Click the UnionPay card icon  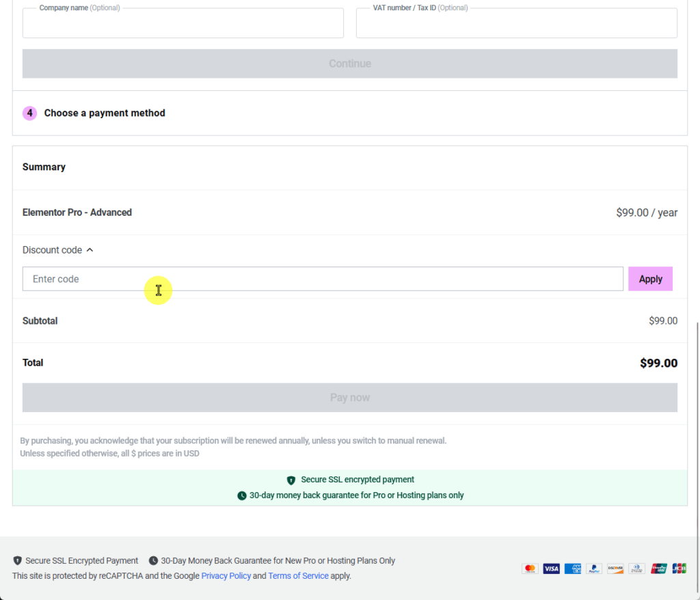click(658, 569)
